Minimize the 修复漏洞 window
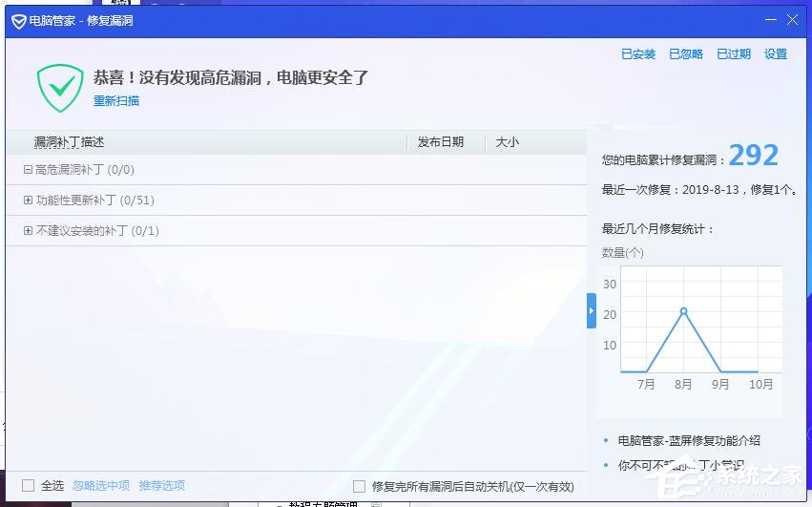The width and height of the screenshot is (812, 507). [x=771, y=20]
